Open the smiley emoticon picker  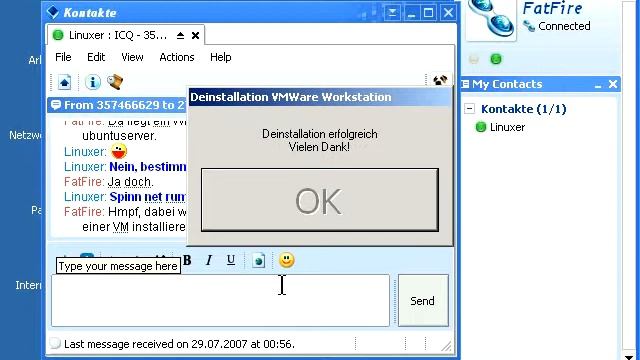[x=287, y=260]
